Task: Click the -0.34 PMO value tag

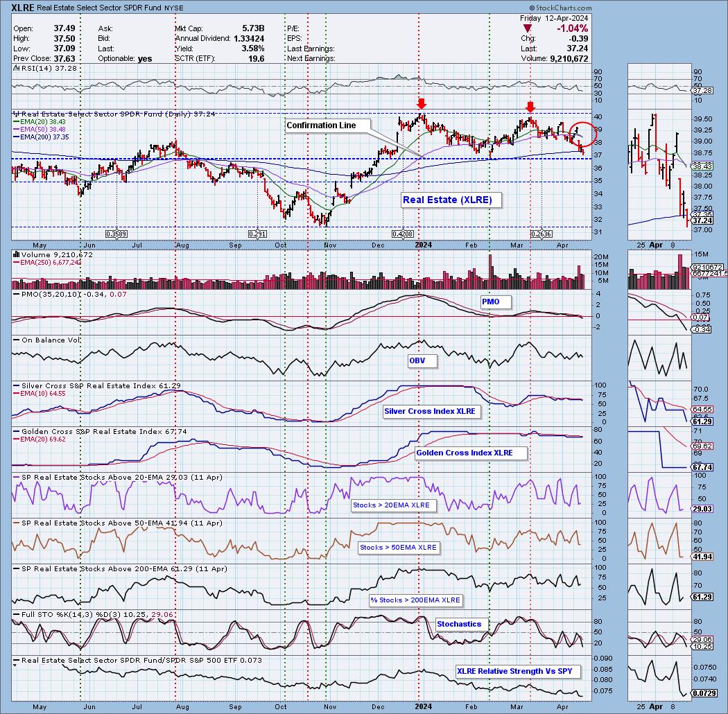Action: tap(702, 329)
